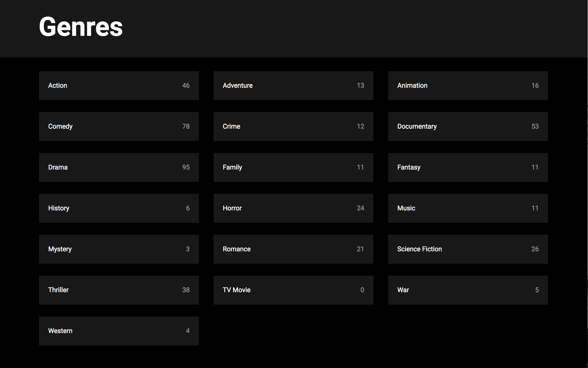Screen dimensions: 588x368
Task: Open the Crime genre
Action: tap(294, 127)
